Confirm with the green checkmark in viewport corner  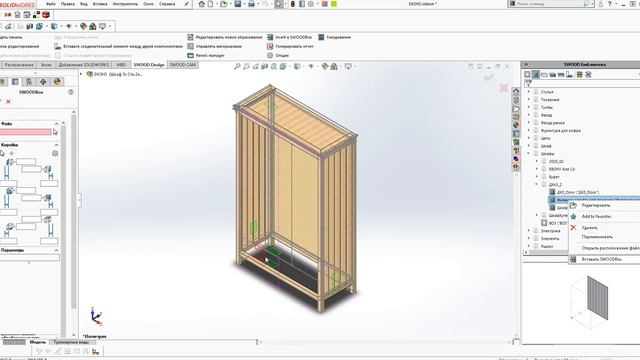(x=489, y=77)
